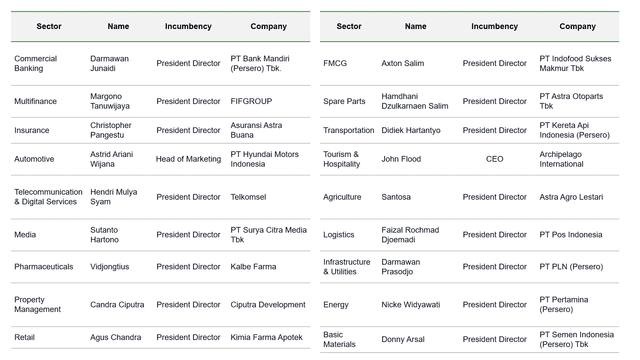Select the Kimia Farma Apotek cell
This screenshot has width=640, height=360.
(x=266, y=338)
